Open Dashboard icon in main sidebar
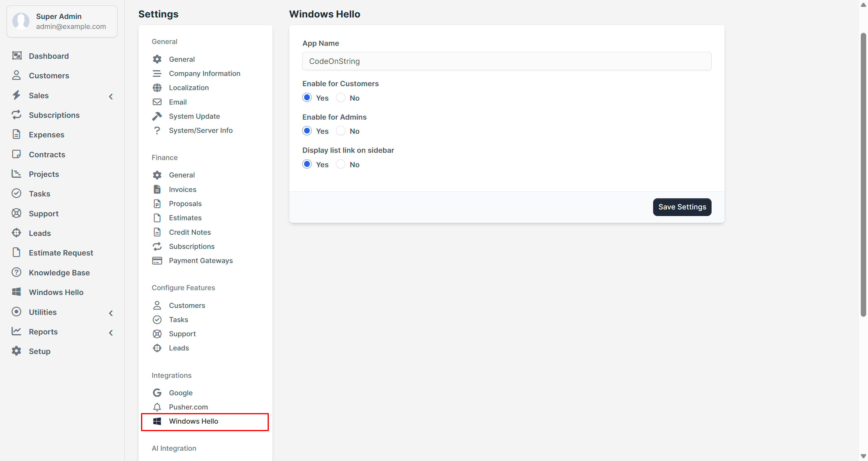Image resolution: width=868 pixels, height=461 pixels. [17, 56]
